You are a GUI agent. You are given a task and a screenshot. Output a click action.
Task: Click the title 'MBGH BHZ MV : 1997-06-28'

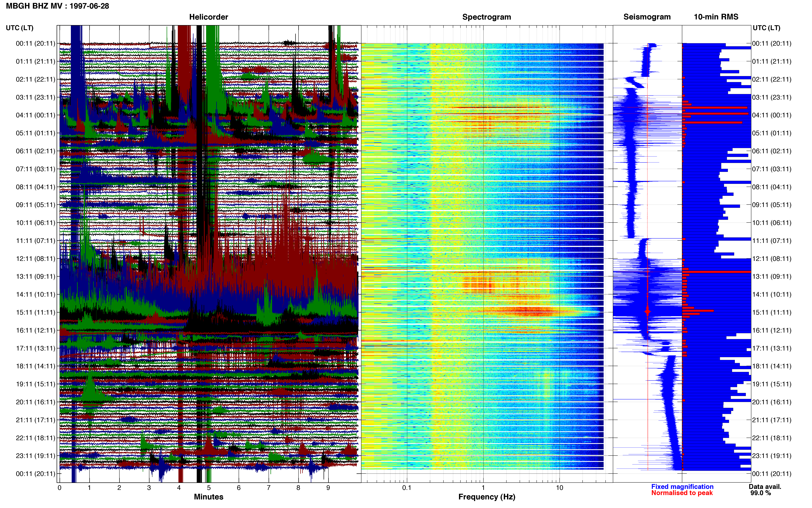coord(57,6)
